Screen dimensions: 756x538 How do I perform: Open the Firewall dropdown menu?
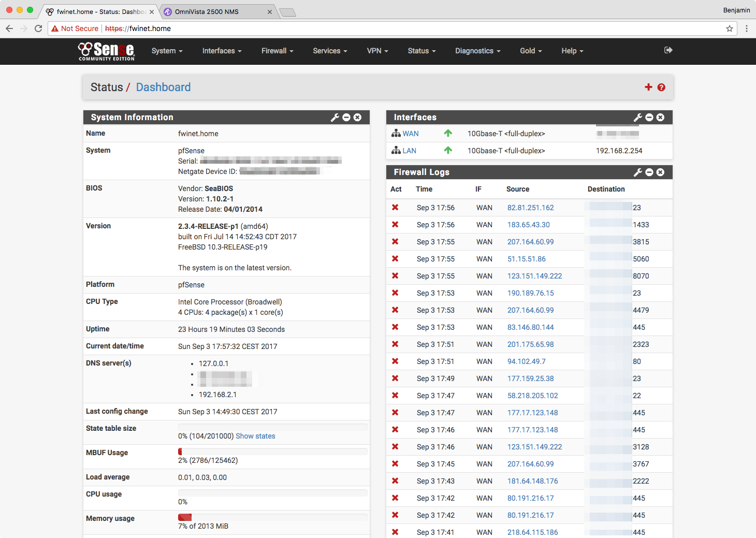(277, 51)
